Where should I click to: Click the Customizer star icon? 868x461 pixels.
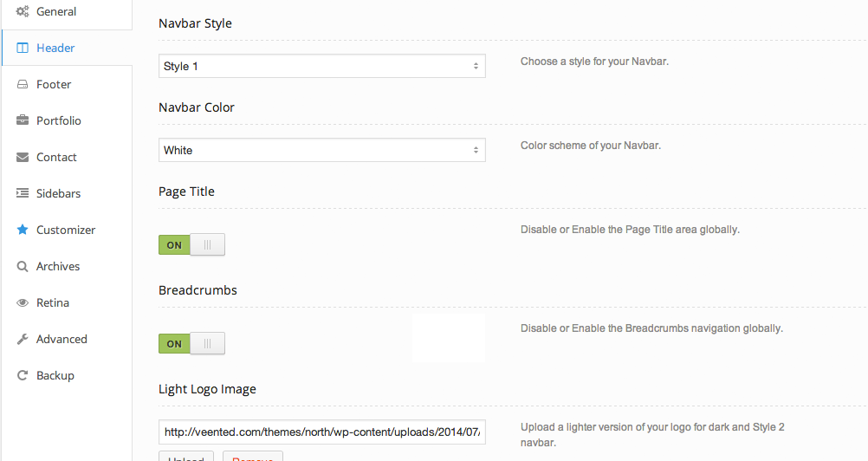coord(23,230)
